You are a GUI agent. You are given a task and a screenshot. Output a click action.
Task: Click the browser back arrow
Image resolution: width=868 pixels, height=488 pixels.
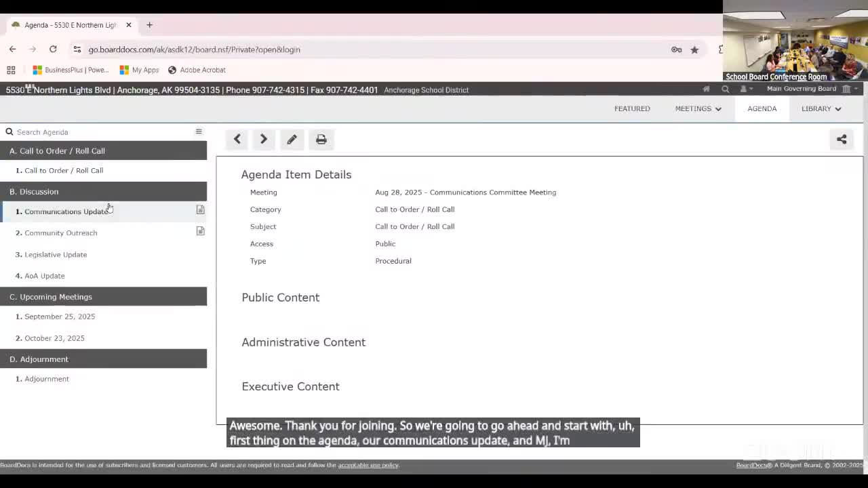[12, 49]
